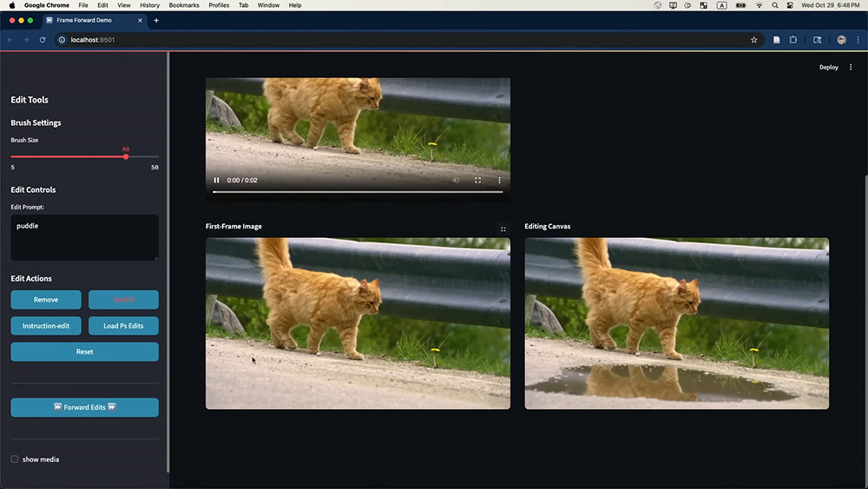Viewport: 868px width, 489px height.
Task: Open the History menu
Action: 149,5
